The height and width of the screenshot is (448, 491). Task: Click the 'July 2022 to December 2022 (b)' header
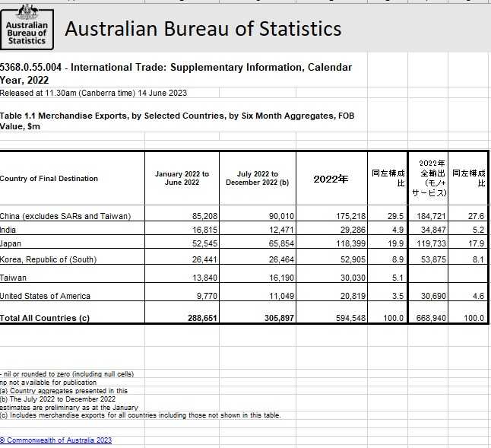(x=257, y=179)
